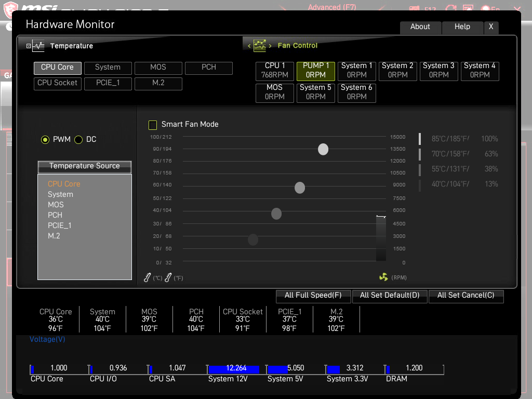Click the Temperature section graph icon

click(38, 46)
